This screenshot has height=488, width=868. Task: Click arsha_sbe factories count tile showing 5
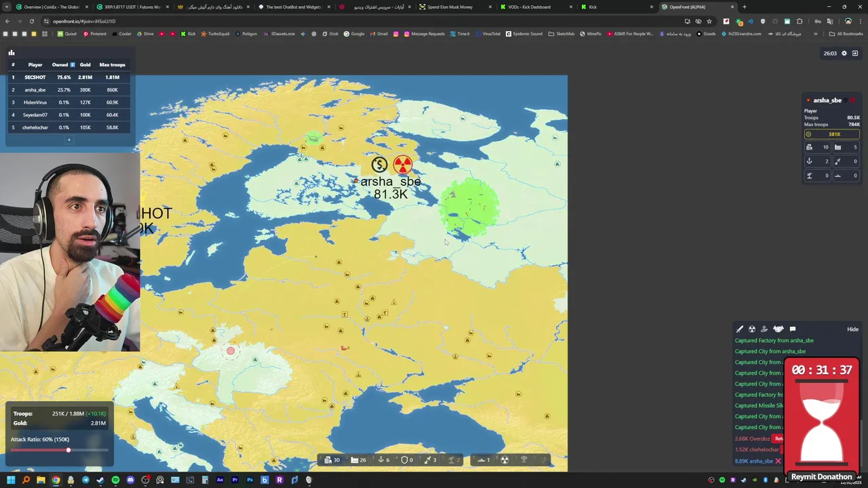click(x=846, y=147)
